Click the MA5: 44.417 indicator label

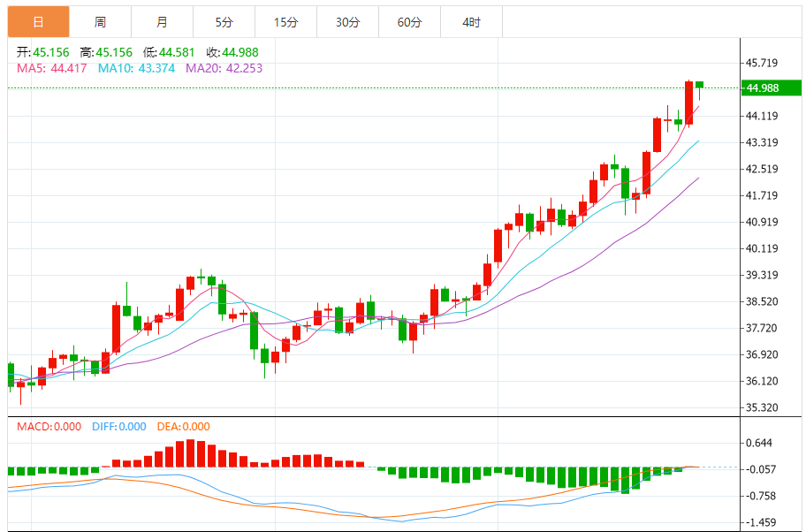pyautogui.click(x=52, y=68)
